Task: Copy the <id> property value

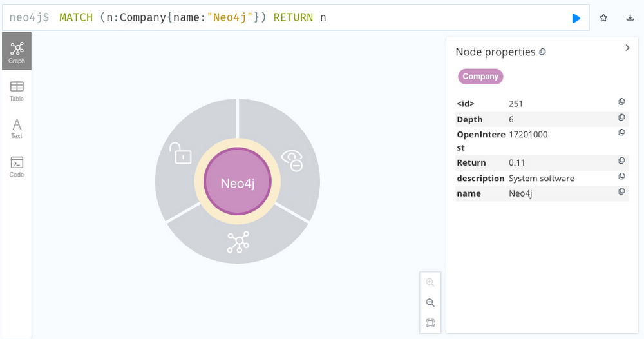Action: 621,101
